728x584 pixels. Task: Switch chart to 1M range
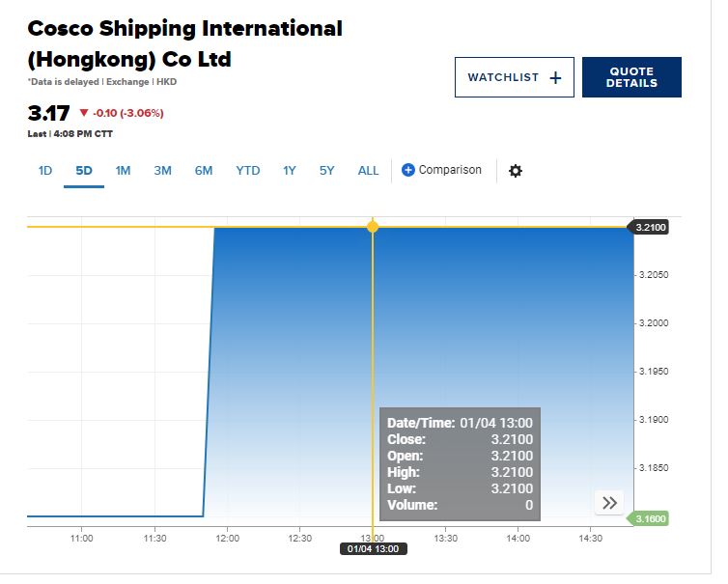[x=123, y=171]
